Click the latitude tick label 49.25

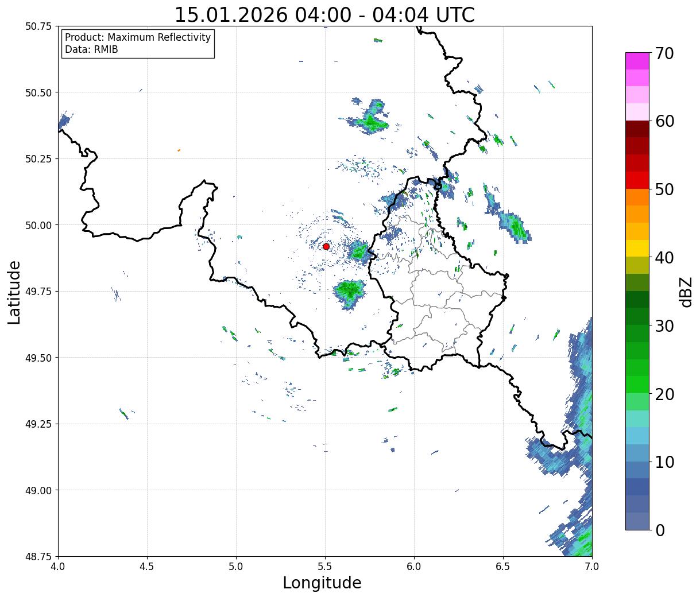pos(39,424)
